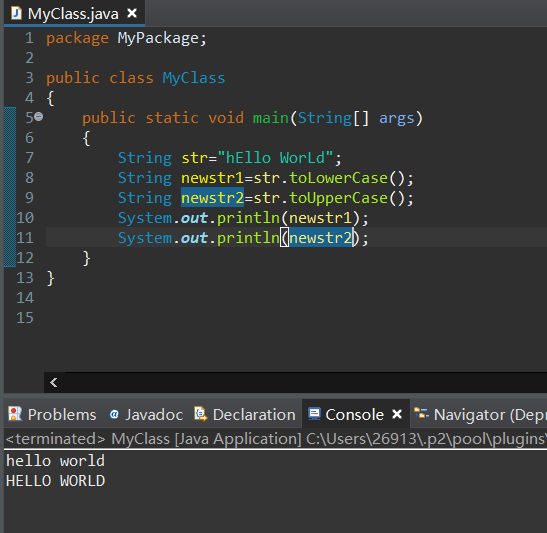Click the selected 'newstr2' argument on line 11

coord(321,238)
